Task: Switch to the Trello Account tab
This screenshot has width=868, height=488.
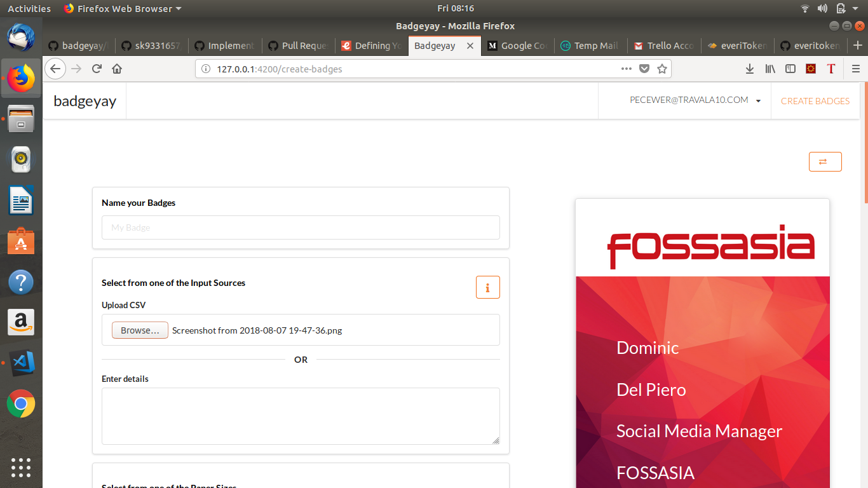Action: [663, 45]
